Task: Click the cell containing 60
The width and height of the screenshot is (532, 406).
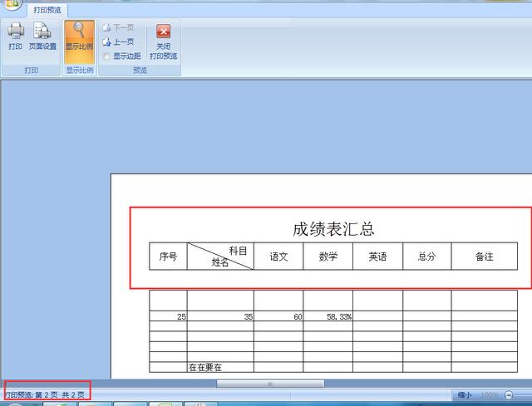Action: (278, 316)
